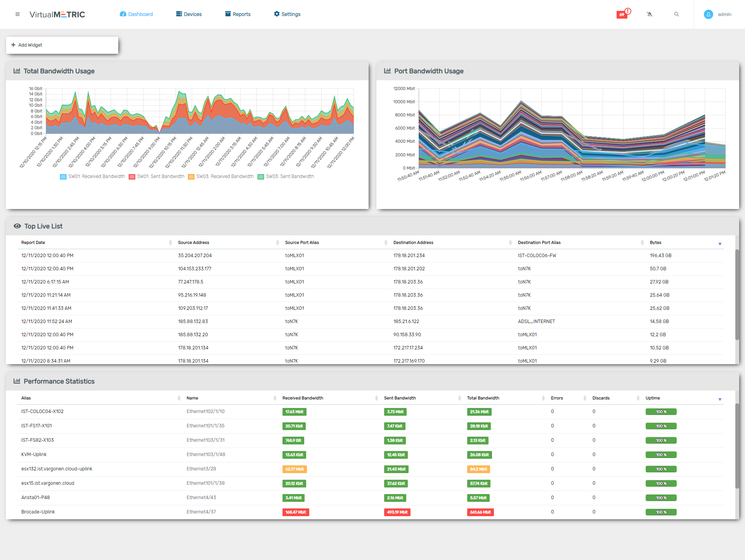Click the admin user avatar icon
This screenshot has height=560, width=745.
click(708, 14)
